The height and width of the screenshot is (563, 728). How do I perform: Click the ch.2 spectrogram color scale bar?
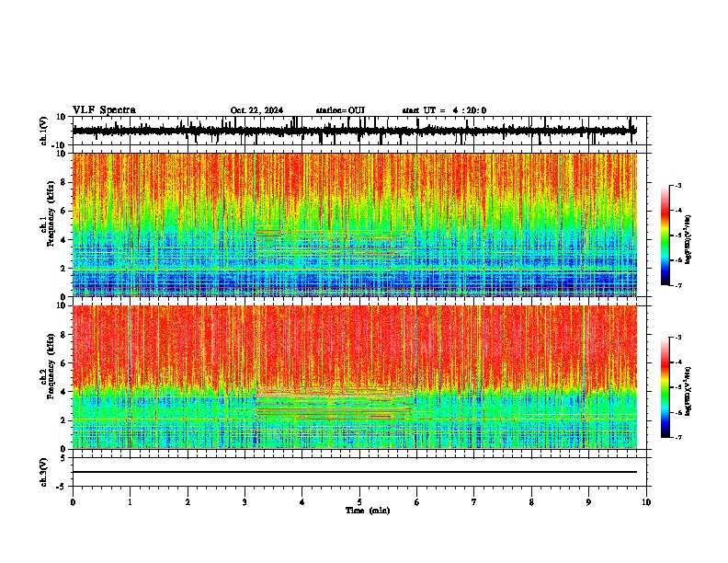[665, 387]
